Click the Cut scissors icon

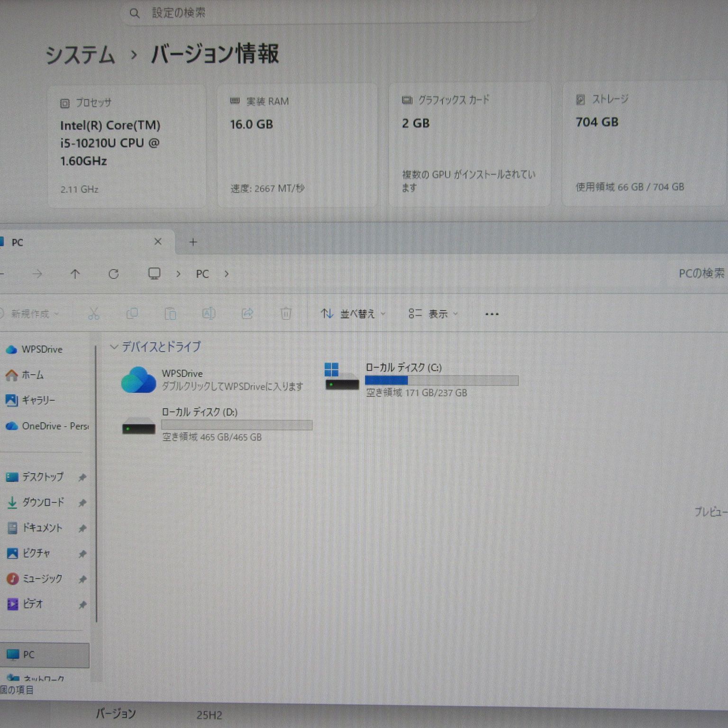click(94, 314)
